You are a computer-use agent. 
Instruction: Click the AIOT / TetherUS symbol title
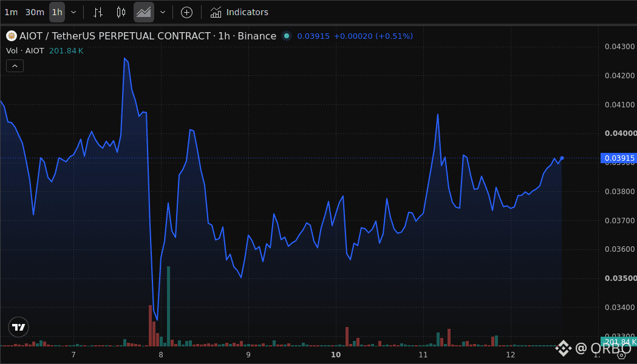(148, 36)
